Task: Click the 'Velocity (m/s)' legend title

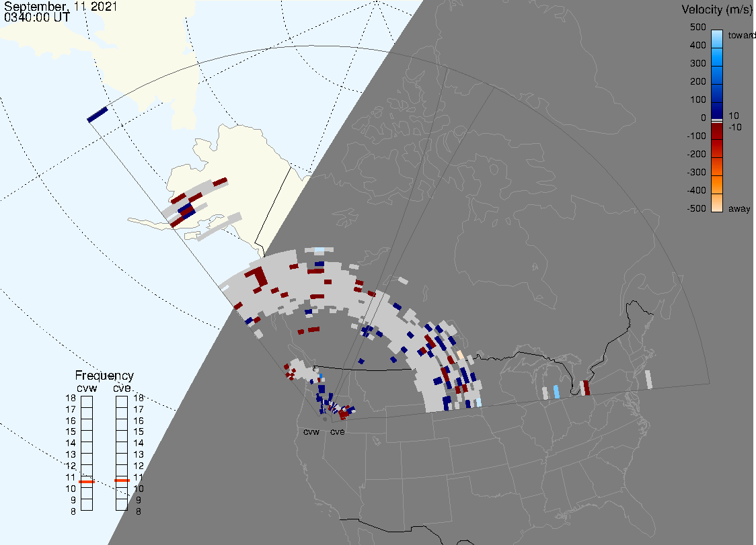Action: tap(718, 9)
